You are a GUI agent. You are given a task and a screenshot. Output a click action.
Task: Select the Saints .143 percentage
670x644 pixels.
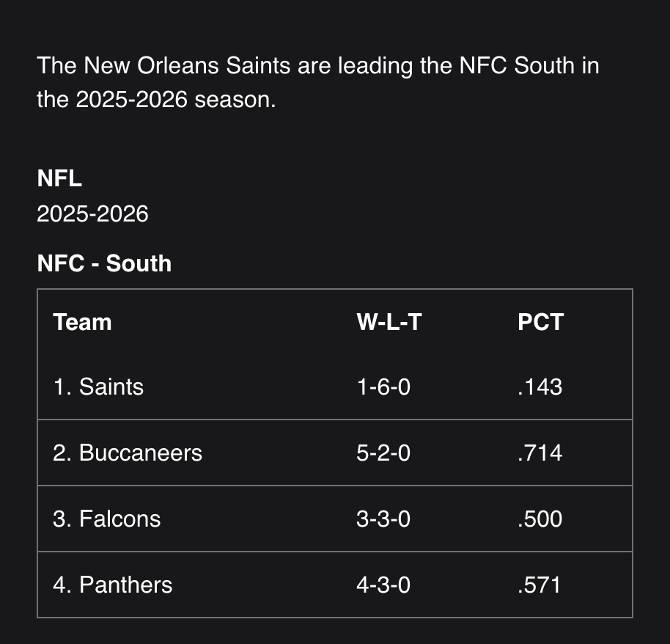540,387
